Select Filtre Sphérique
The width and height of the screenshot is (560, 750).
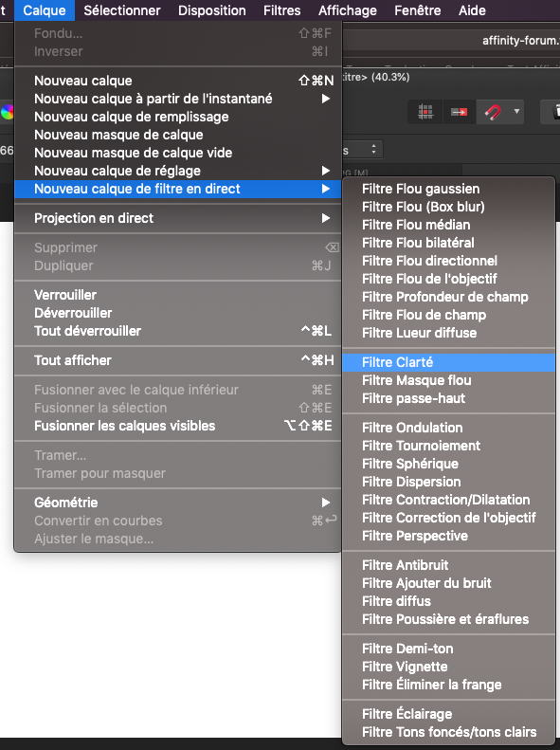click(x=449, y=464)
